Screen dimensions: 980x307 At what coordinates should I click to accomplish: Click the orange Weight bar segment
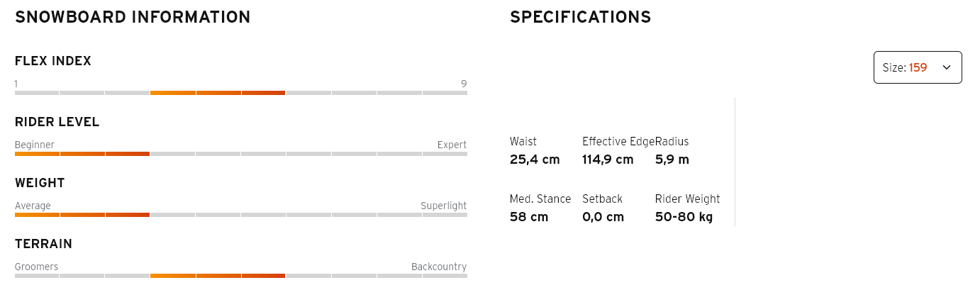pos(82,215)
